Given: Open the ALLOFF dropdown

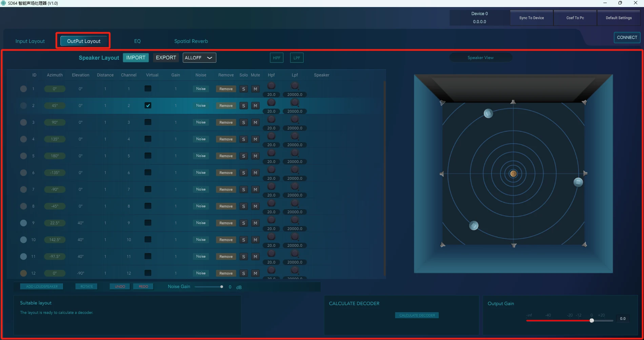Looking at the screenshot, I should (x=199, y=58).
